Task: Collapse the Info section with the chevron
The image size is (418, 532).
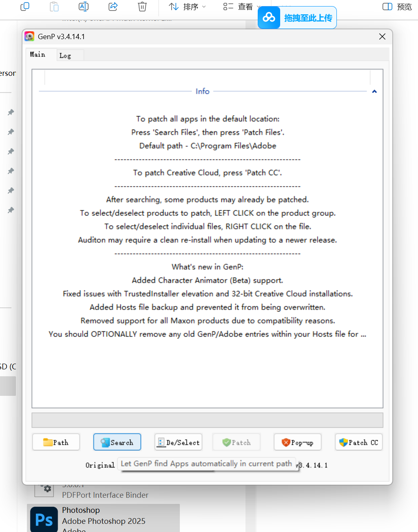Action: pos(374,91)
